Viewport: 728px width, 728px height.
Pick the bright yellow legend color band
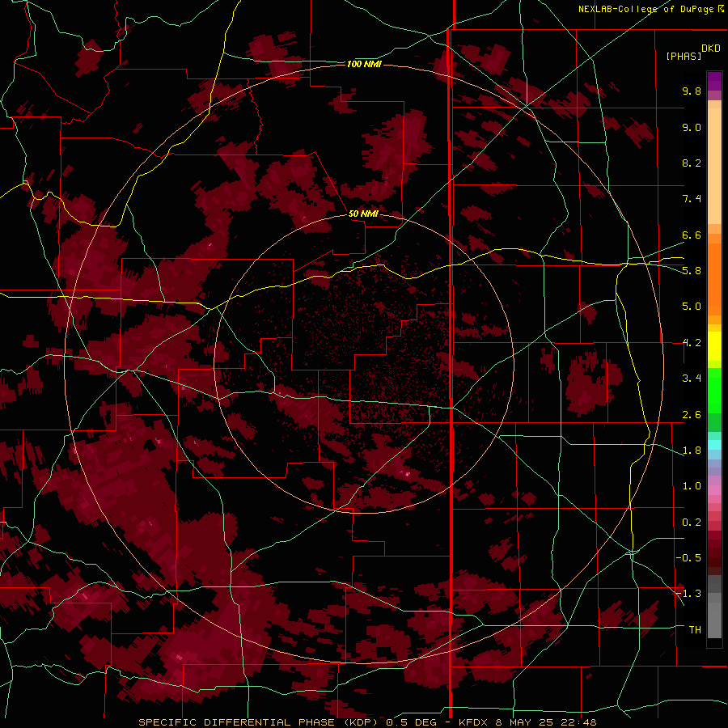pos(714,346)
